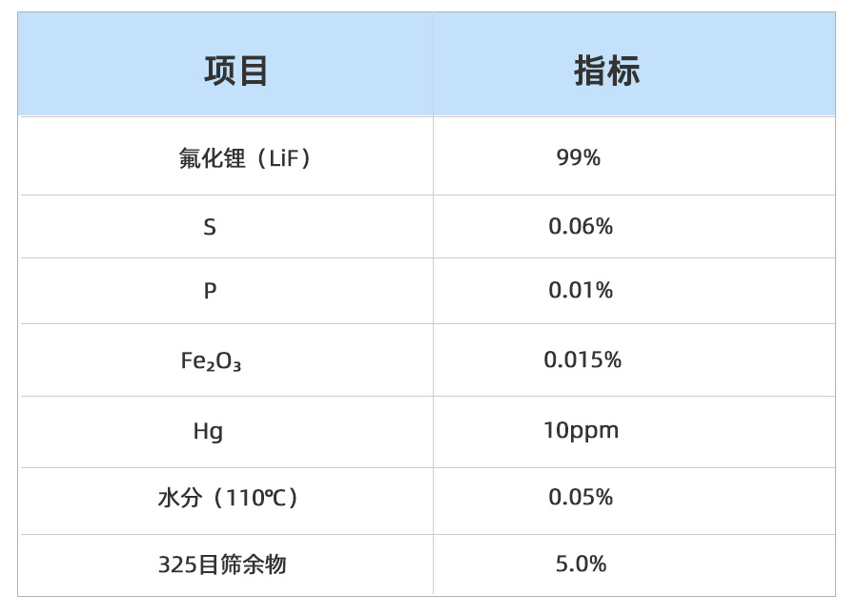This screenshot has height=616, width=858.
Task: Select the 0.01% value
Action: [581, 291]
